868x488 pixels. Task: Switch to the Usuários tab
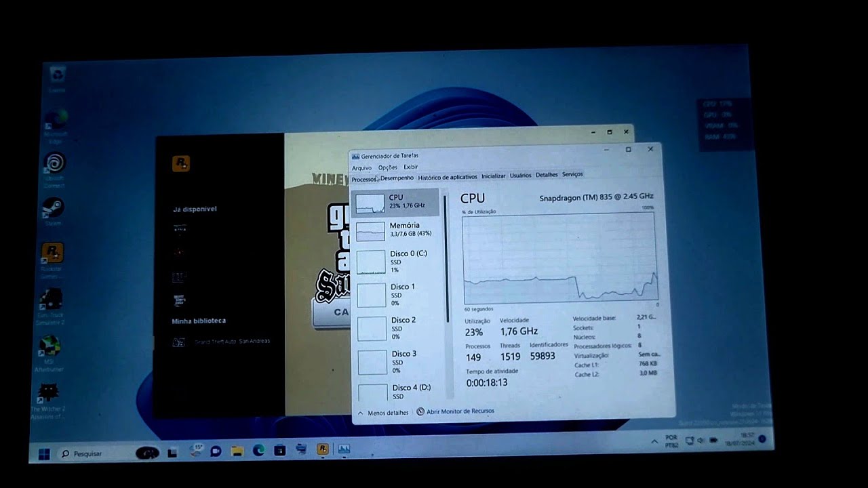[520, 175]
